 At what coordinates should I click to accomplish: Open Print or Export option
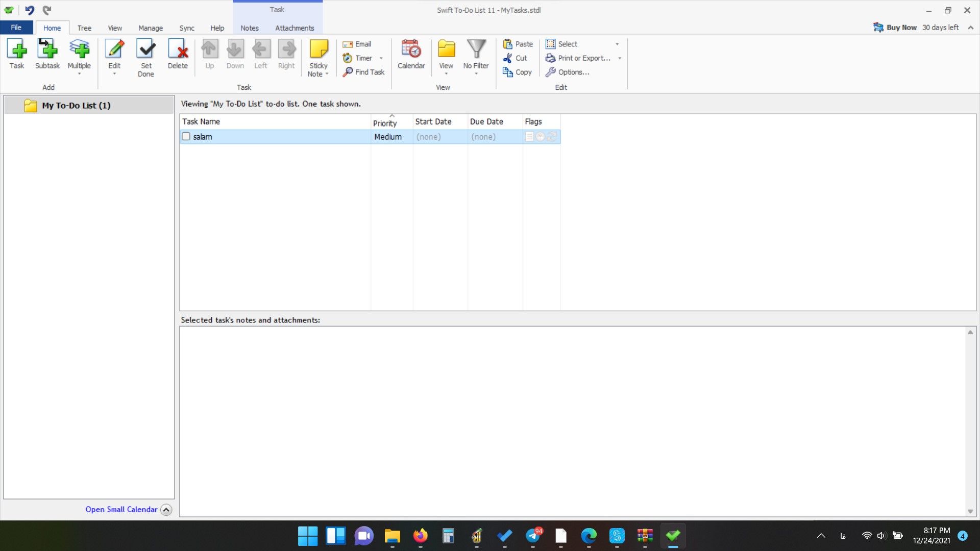click(x=578, y=58)
